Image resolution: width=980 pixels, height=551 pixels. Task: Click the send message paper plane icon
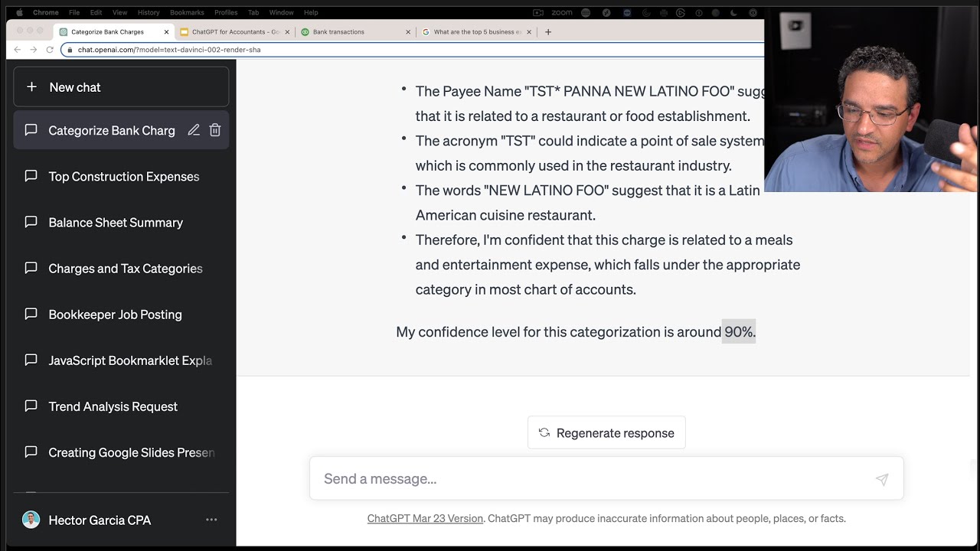tap(882, 479)
